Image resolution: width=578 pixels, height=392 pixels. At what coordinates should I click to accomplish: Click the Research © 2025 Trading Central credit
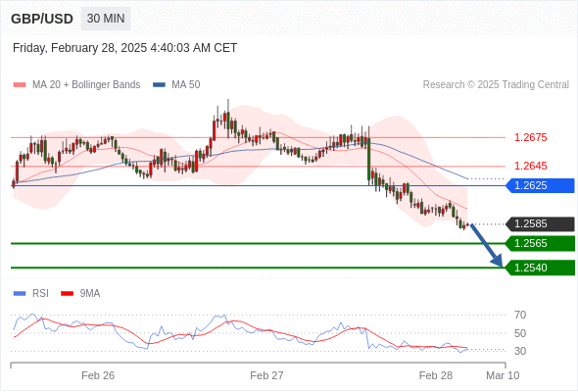point(496,85)
